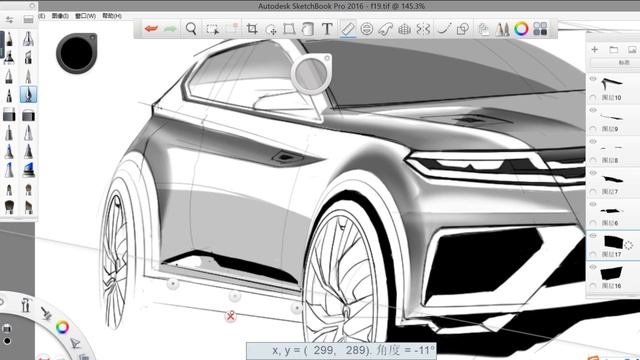Activate the rectangle Select tool

point(212,29)
